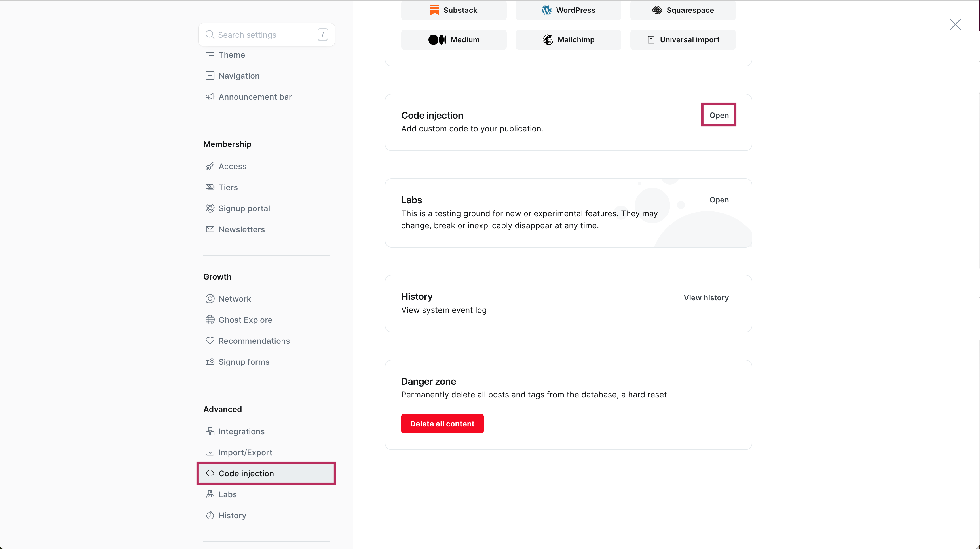Open the Labs section

(719, 200)
